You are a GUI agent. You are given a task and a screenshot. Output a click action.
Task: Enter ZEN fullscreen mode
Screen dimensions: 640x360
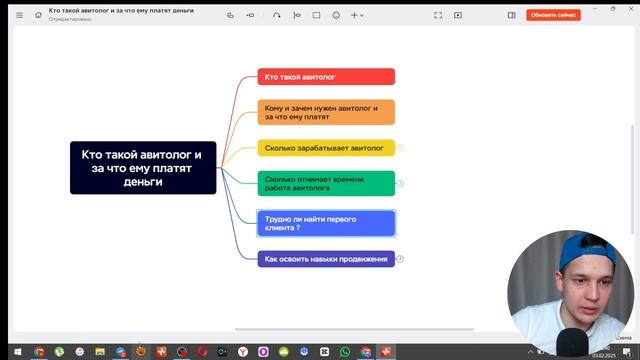tap(438, 15)
